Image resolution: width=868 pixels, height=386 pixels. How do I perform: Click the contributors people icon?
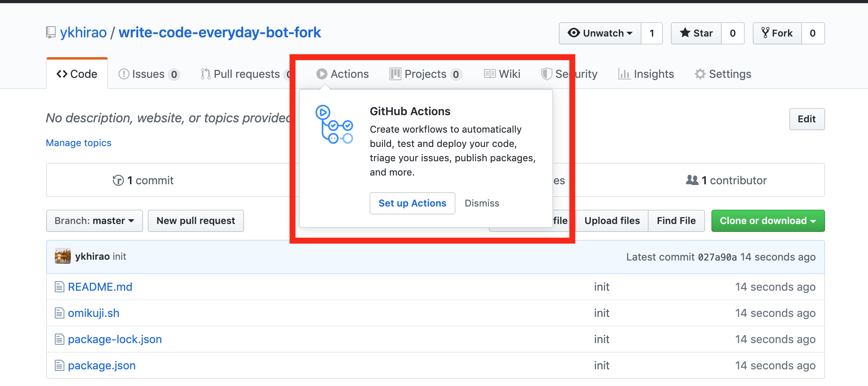tap(692, 180)
